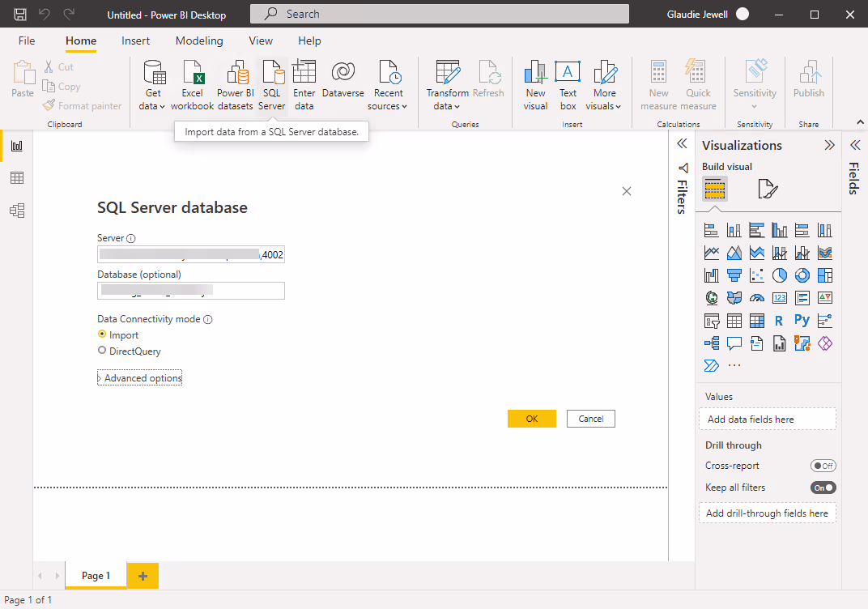
Task: Select the DirectQuery radio button
Action: pos(102,351)
